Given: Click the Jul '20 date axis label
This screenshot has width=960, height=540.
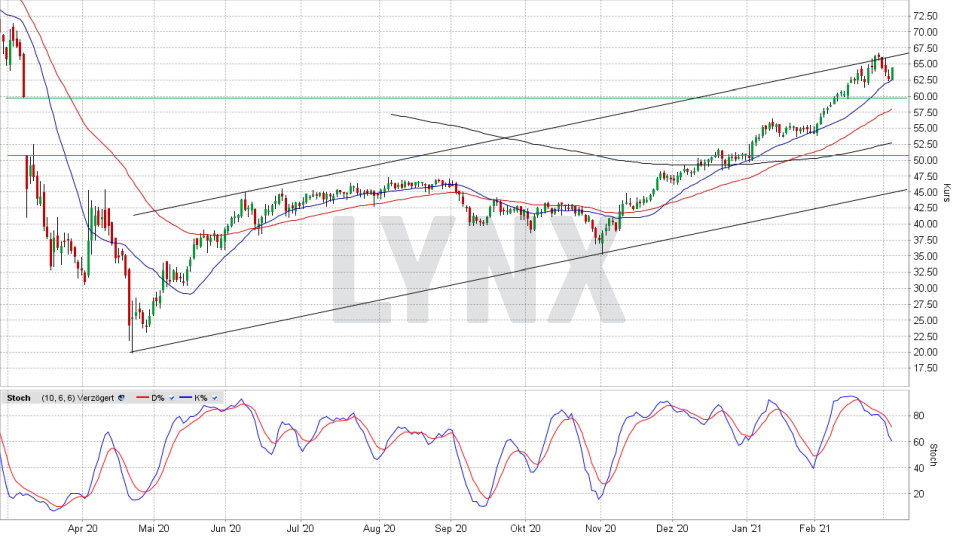Looking at the screenshot, I should coord(300,528).
